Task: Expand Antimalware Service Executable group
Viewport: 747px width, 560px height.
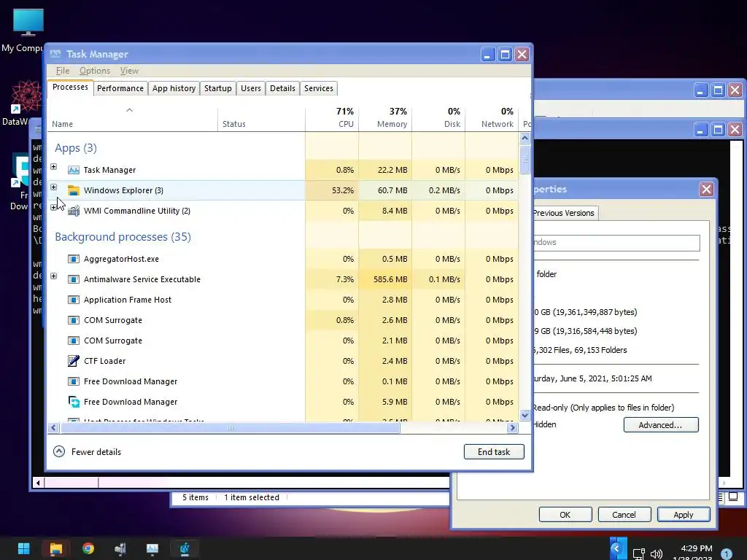Action: tap(53, 276)
